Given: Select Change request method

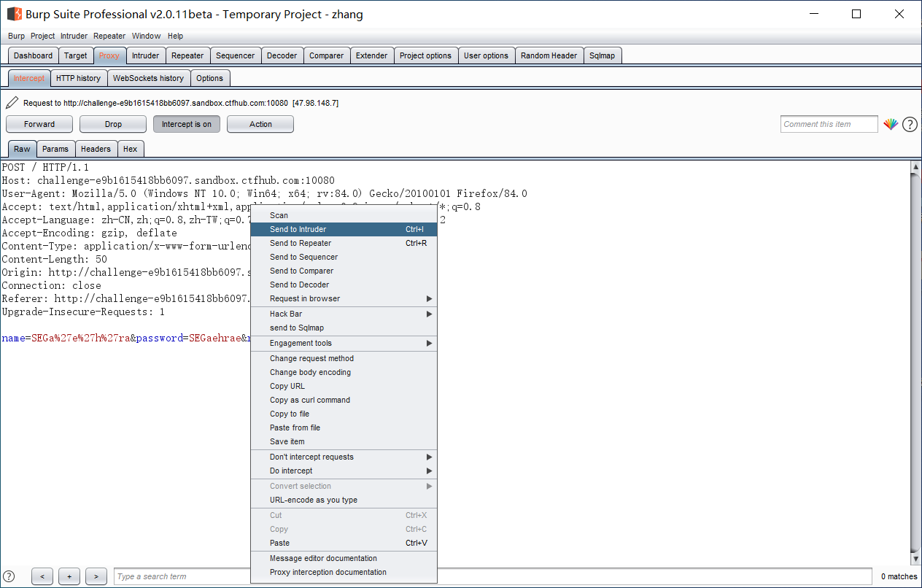Looking at the screenshot, I should (344, 358).
